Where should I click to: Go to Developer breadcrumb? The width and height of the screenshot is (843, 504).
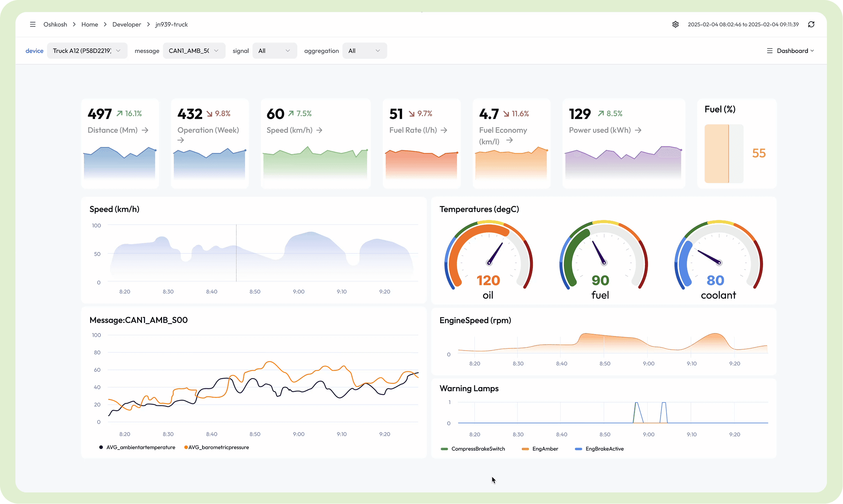(x=127, y=24)
